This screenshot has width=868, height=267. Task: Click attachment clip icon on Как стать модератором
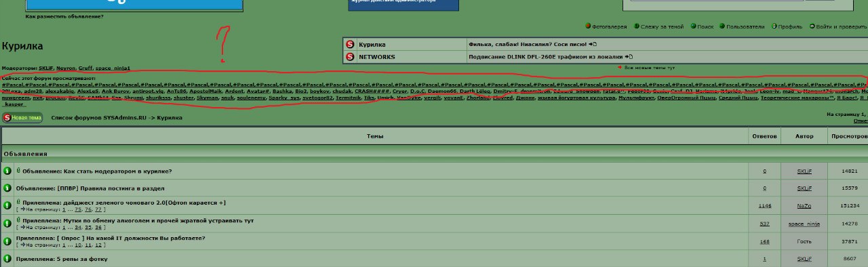coord(18,171)
